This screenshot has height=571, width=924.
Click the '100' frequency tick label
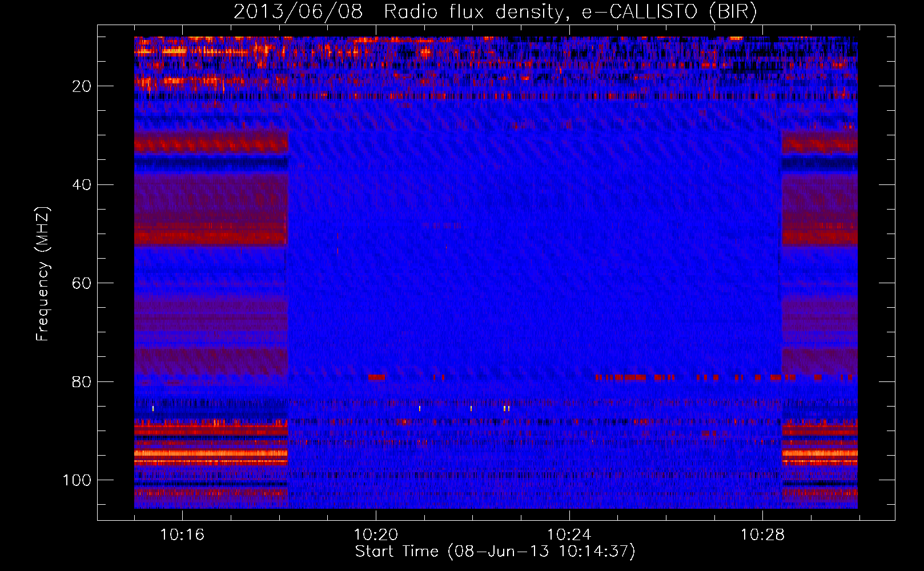pyautogui.click(x=77, y=480)
